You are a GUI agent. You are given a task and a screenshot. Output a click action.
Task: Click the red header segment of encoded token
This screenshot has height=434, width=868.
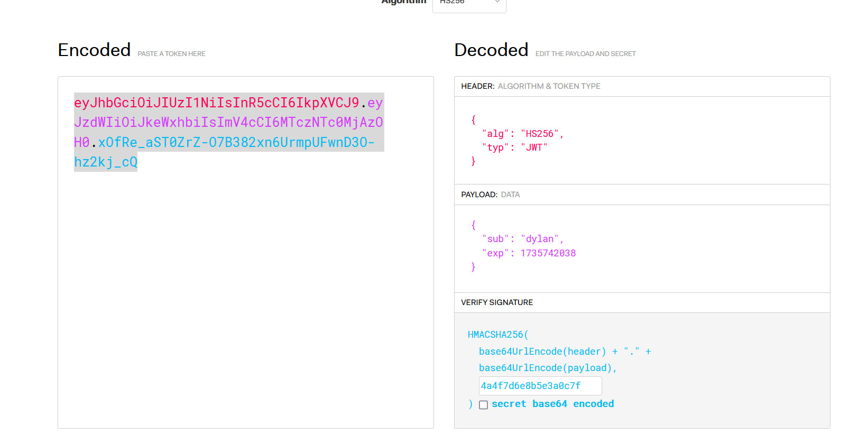216,103
